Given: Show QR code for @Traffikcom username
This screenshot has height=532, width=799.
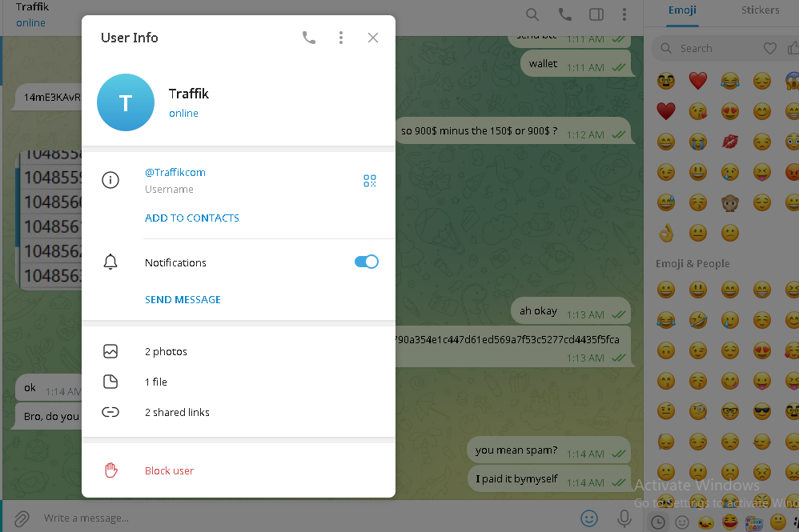Looking at the screenshot, I should tap(370, 181).
